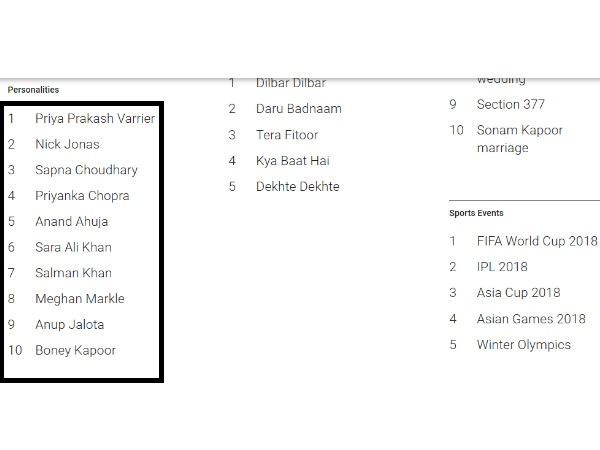Image resolution: width=600 pixels, height=450 pixels.
Task: Select Dekhte Dekhte from songs list
Action: pos(297,186)
